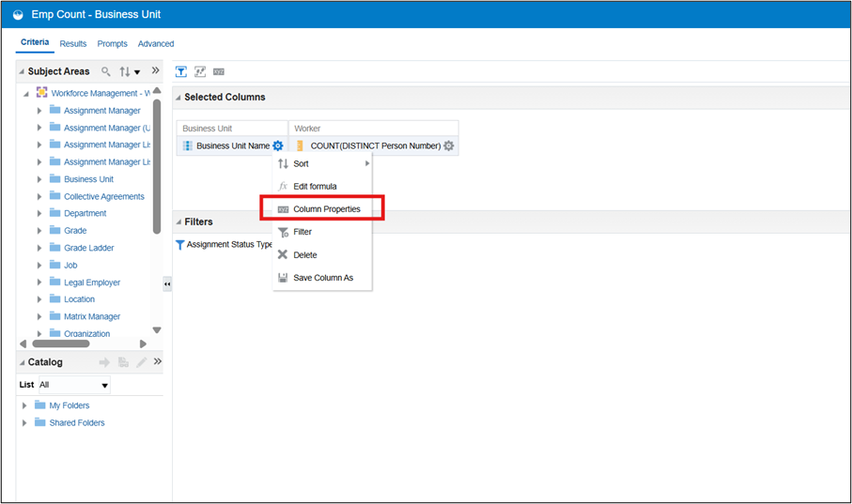Click the gear icon beside Business Unit Name

tap(277, 145)
